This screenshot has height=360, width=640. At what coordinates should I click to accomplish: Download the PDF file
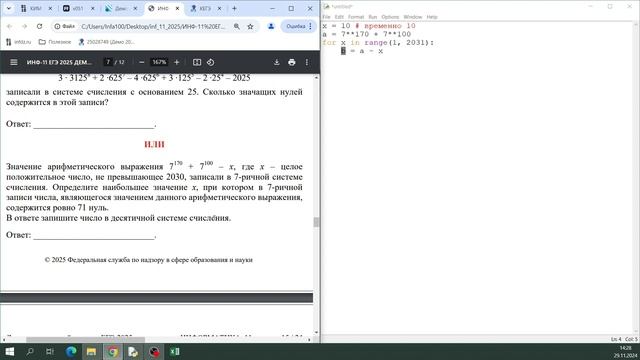[x=276, y=62]
